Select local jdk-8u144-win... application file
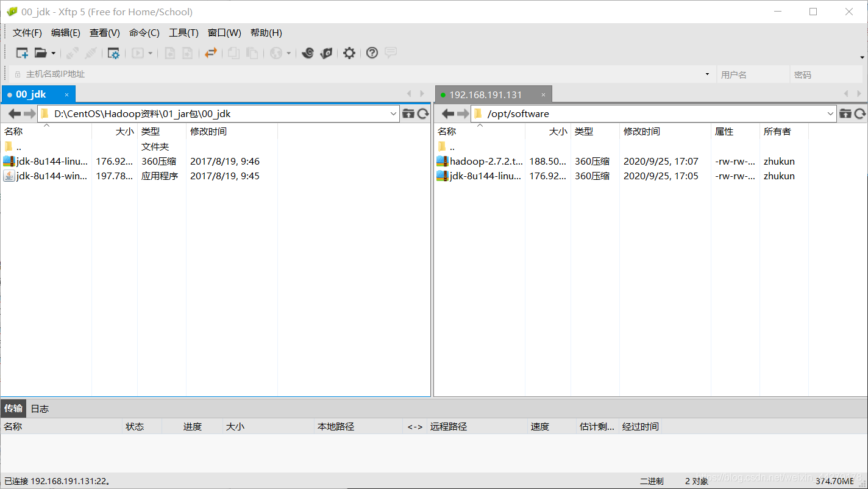This screenshot has width=868, height=489. 46,176
